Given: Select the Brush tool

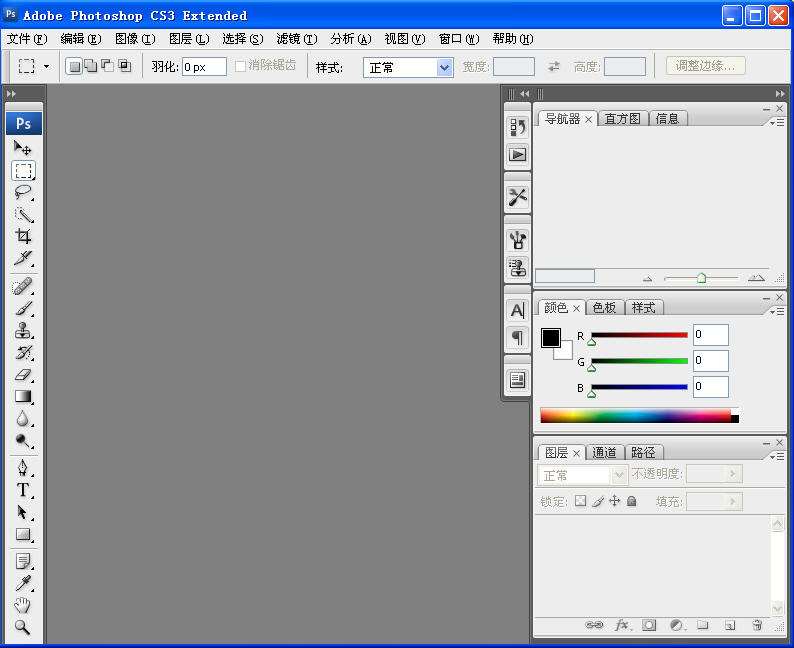Looking at the screenshot, I should [23, 308].
